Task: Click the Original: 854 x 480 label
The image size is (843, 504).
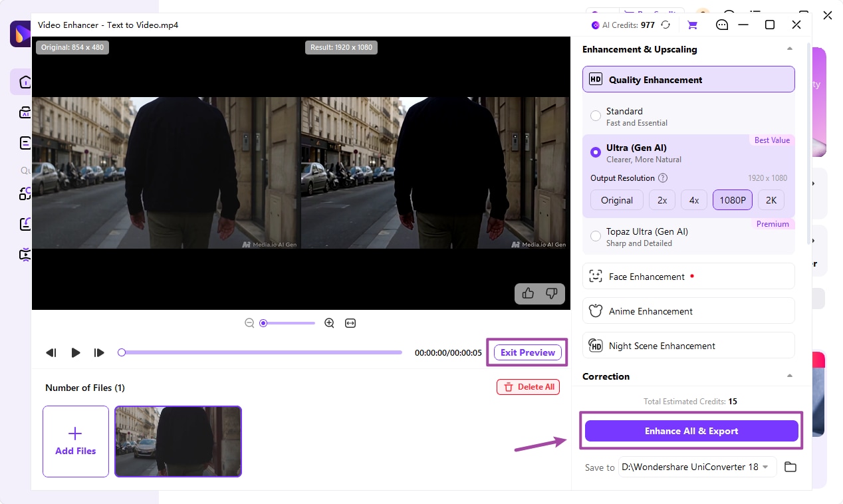Action: tap(72, 47)
